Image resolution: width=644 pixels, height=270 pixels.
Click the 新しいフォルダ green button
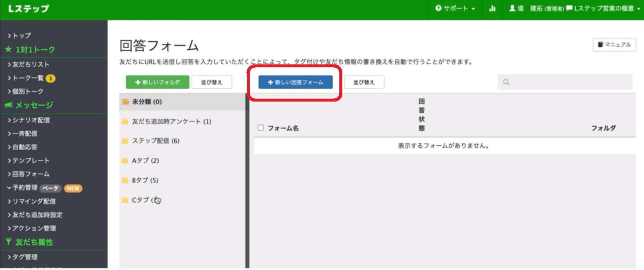157,82
